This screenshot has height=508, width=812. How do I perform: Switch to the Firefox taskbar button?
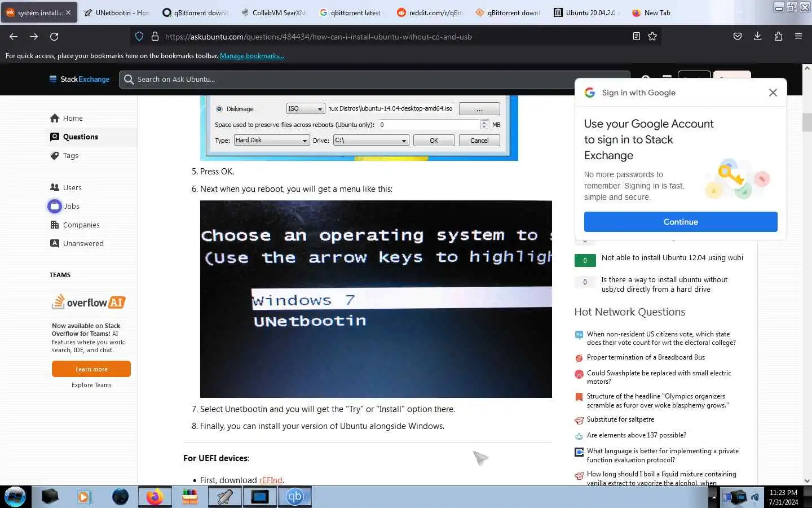[x=155, y=497]
